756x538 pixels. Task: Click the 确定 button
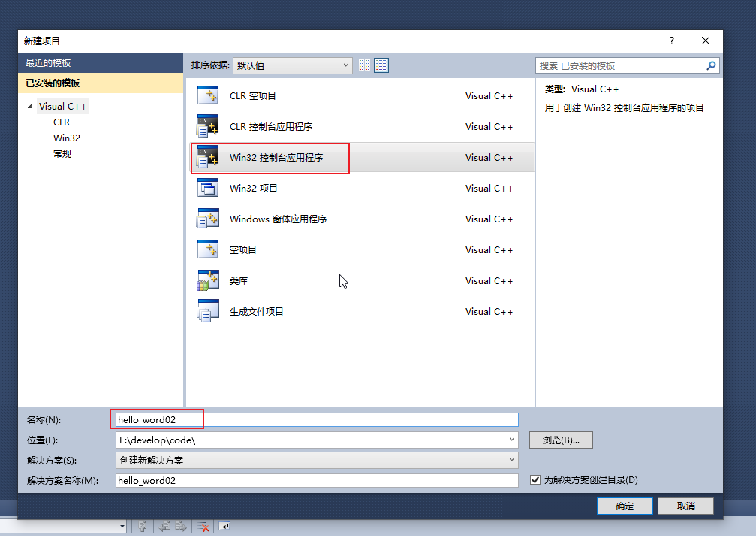tap(625, 506)
